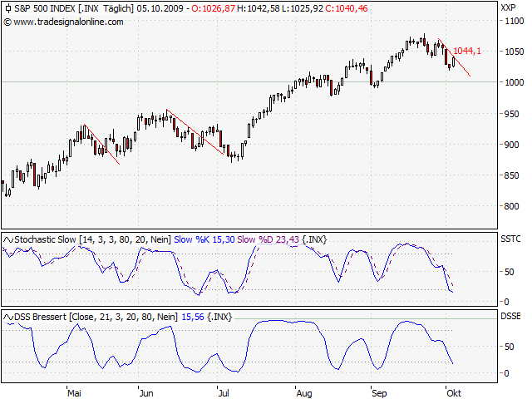Screen dimensions: 532x399
Task: Click the wave icon beside DSS Bressert
Action: point(8,318)
